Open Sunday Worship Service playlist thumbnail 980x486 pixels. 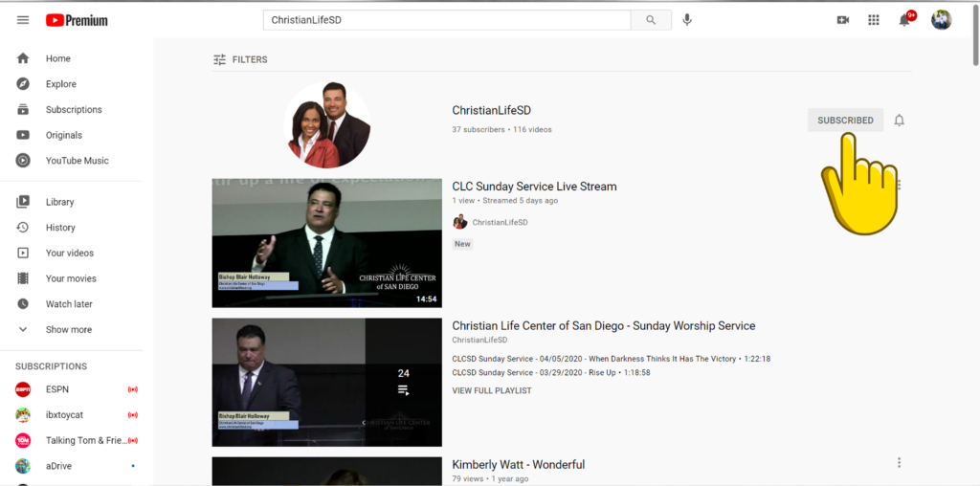point(327,383)
